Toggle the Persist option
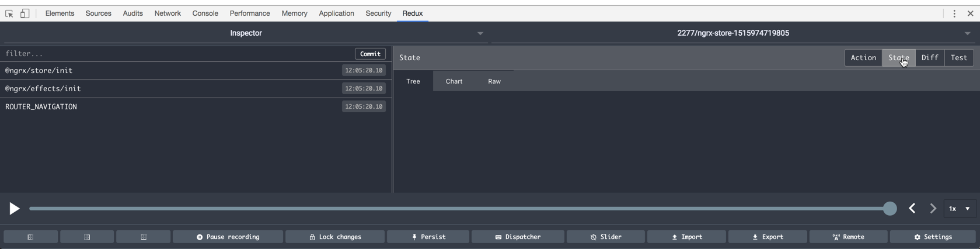This screenshot has width=980, height=249. point(428,237)
